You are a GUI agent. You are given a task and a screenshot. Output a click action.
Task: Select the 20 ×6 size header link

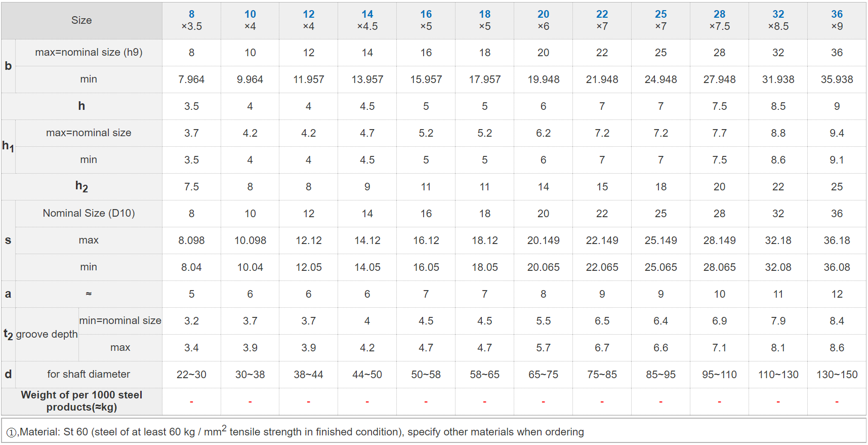coord(544,14)
